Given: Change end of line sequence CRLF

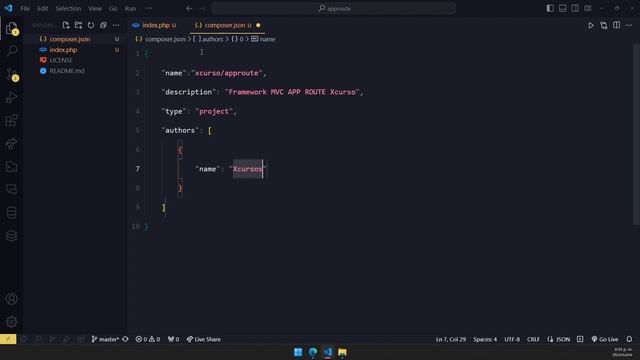Looking at the screenshot, I should point(533,339).
